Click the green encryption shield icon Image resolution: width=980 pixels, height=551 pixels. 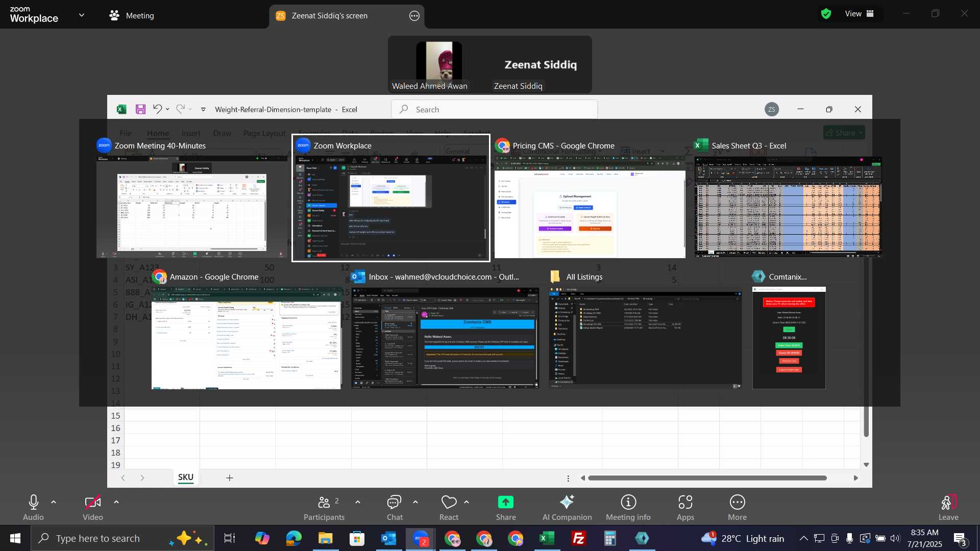[826, 14]
